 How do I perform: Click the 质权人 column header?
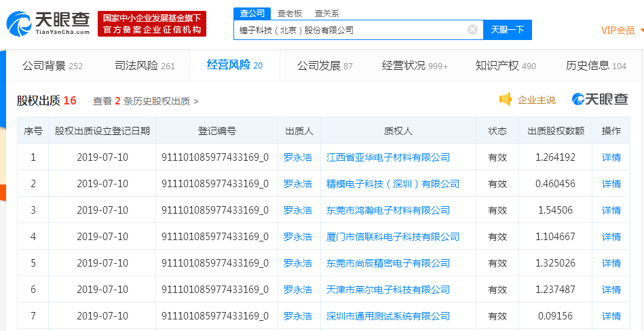(x=398, y=131)
